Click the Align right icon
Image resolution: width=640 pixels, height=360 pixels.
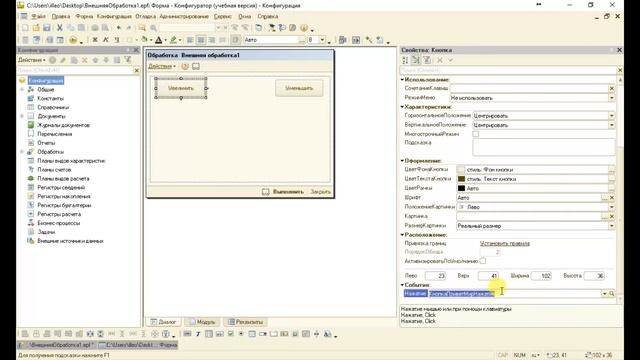[211, 40]
